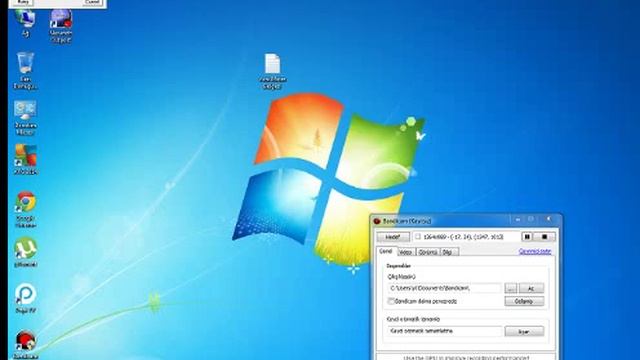The image size is (640, 360).
Task: Open the Gelişmiş advanced options button
Action: coord(524,301)
